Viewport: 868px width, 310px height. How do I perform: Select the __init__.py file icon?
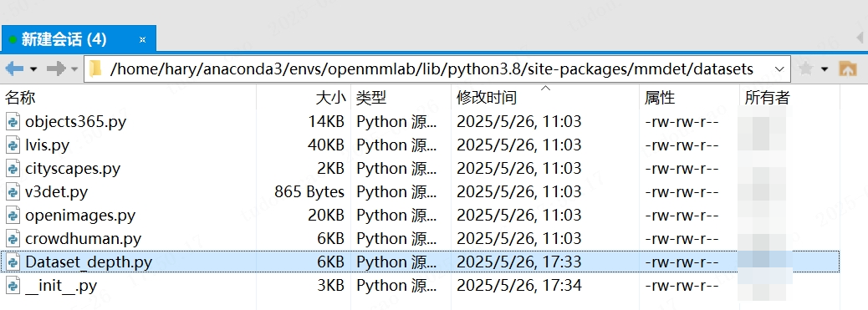coord(13,286)
